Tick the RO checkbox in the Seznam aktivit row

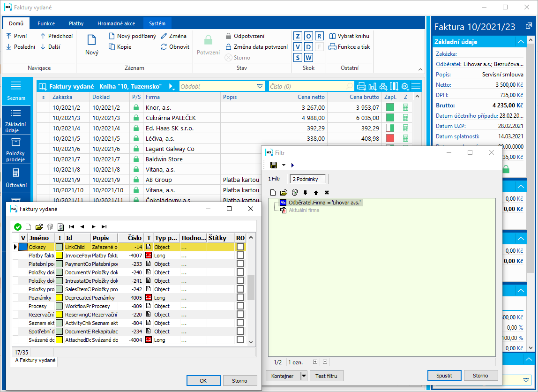[240, 323]
